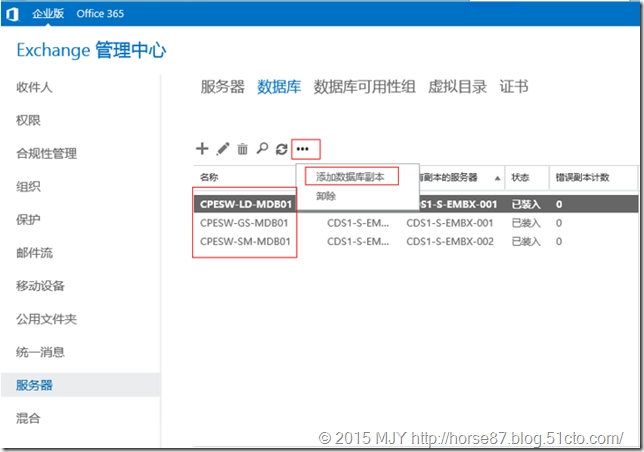Screen dimensions: 644x452
Task: Navigate to 邮件流 in sidebar
Action: pyautogui.click(x=34, y=252)
